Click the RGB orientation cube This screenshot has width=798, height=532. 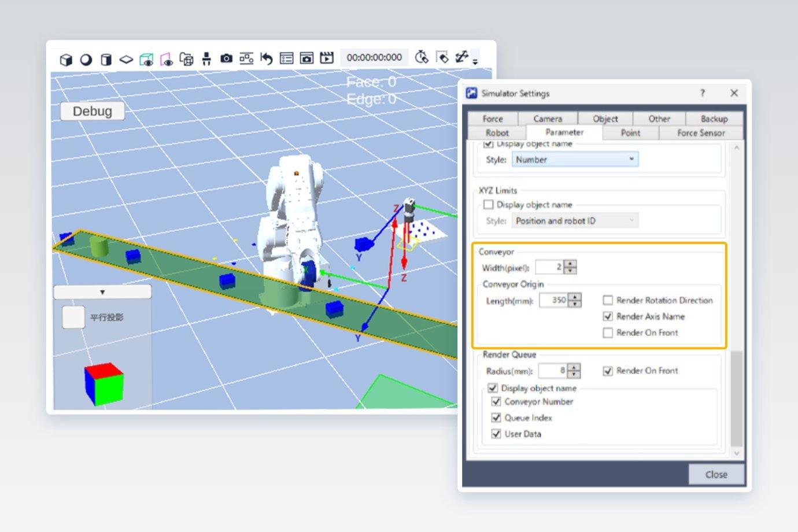(104, 385)
